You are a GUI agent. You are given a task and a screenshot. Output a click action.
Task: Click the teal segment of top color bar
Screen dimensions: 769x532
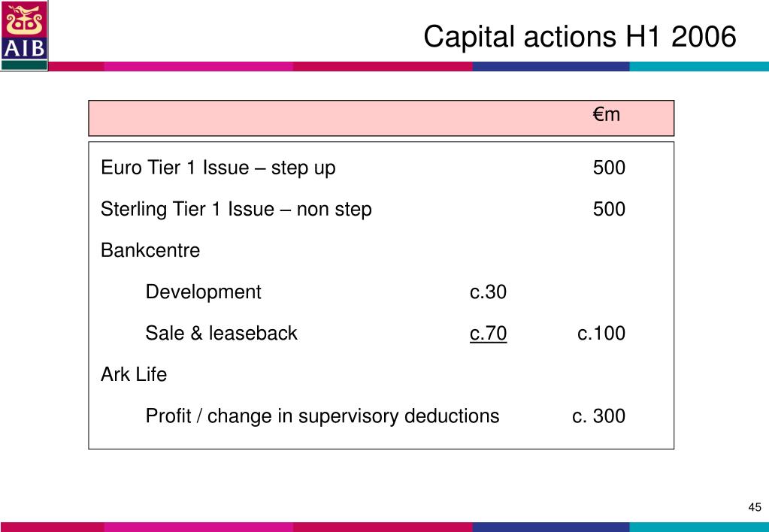(x=699, y=66)
